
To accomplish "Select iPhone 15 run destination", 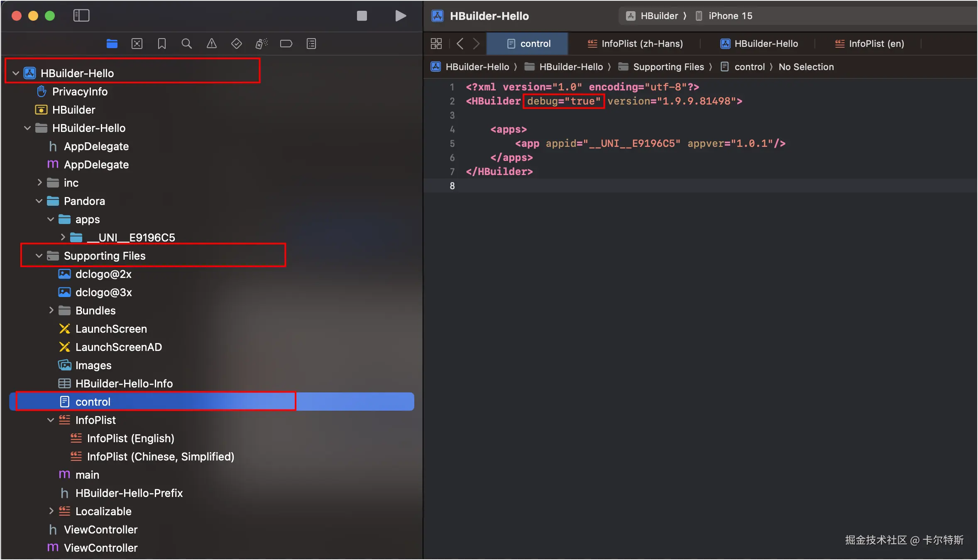I will point(730,16).
